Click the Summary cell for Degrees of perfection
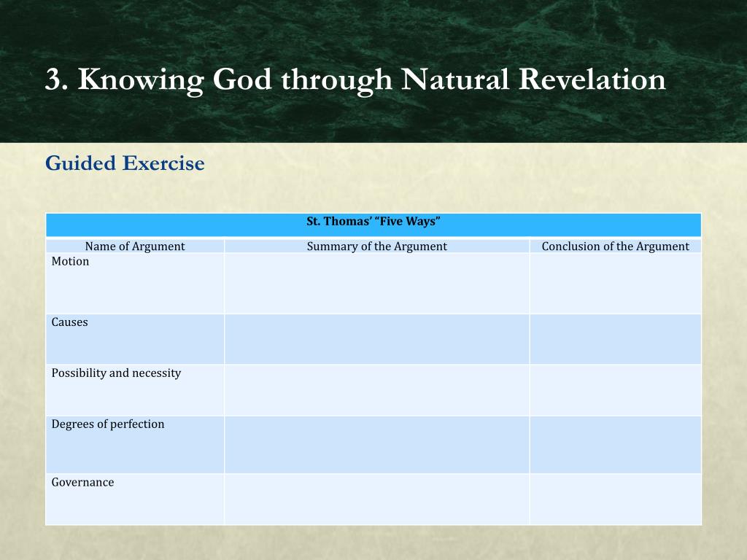This screenshot has width=747, height=560. click(x=377, y=445)
